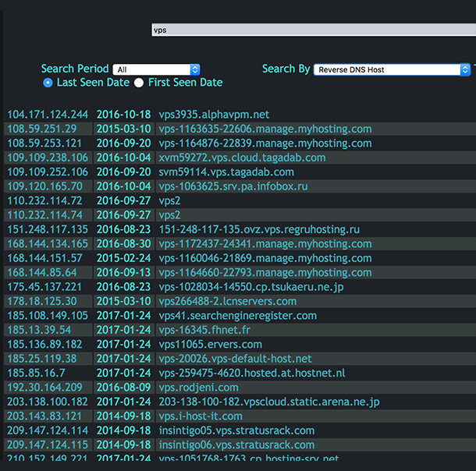Click IP address 209.147.124.114
This screenshot has width=476, height=471.
click(x=48, y=430)
